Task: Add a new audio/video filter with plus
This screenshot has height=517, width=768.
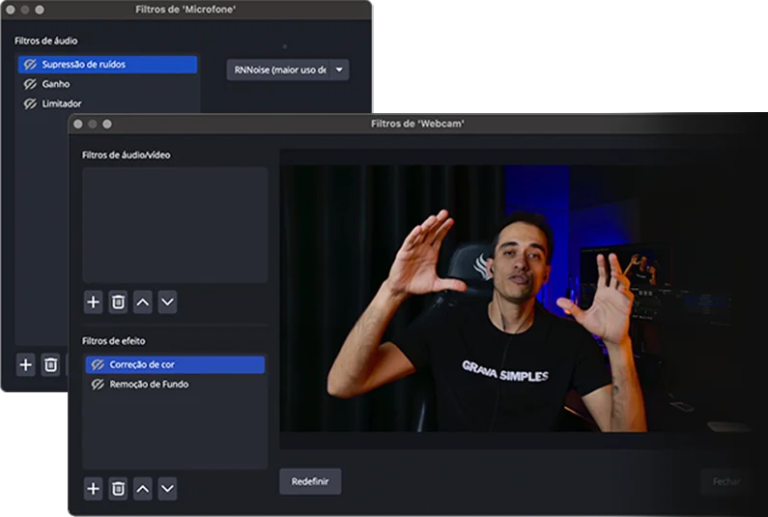Action: tap(93, 301)
